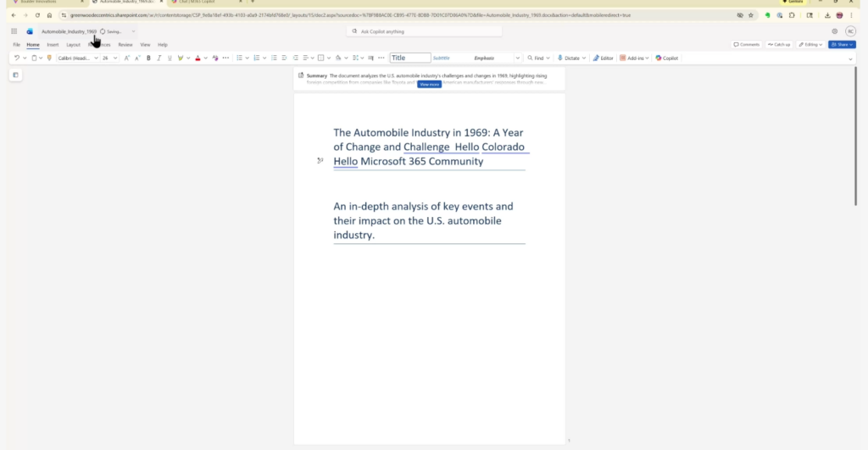The image size is (868, 450).
Task: Expand the styles gallery dropdown arrow
Action: coord(518,58)
